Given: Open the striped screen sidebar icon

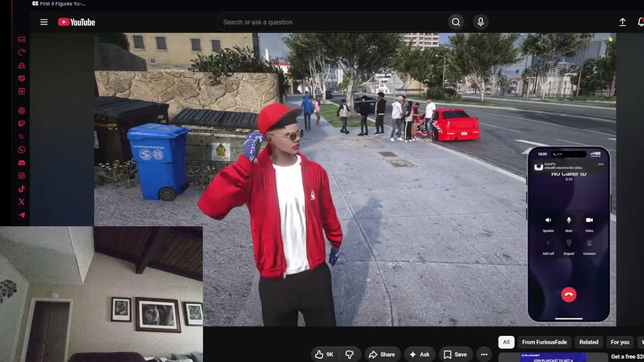Looking at the screenshot, I should (22, 78).
